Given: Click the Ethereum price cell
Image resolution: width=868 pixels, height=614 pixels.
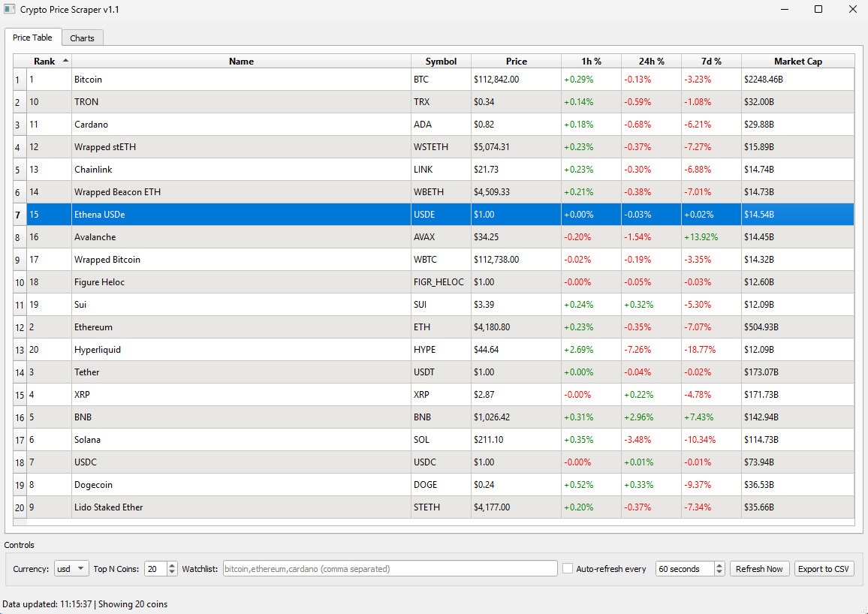Looking at the screenshot, I should 515,327.
